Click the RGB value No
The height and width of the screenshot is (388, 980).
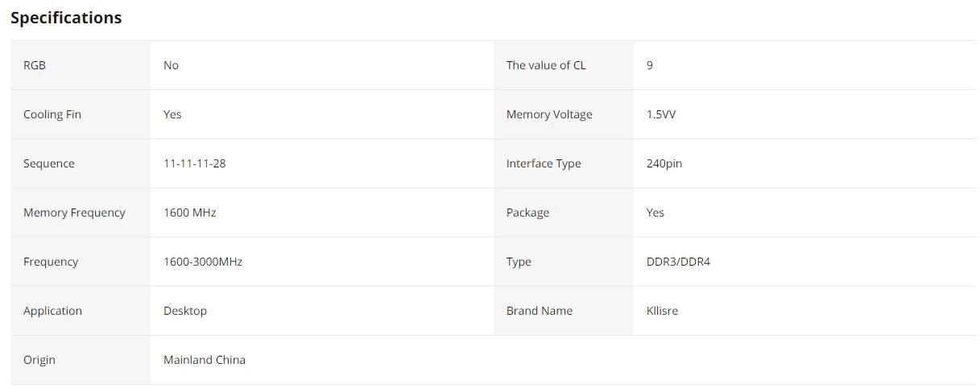click(171, 65)
